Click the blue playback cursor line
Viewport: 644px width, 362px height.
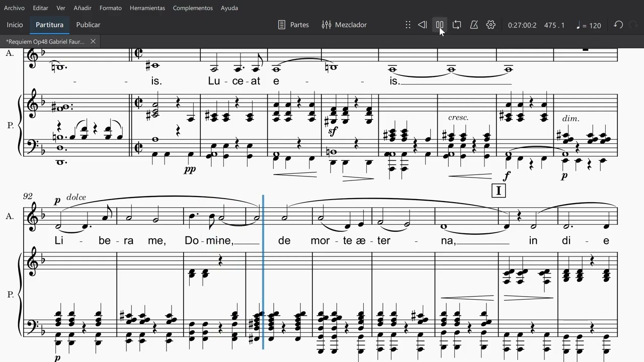click(x=263, y=271)
